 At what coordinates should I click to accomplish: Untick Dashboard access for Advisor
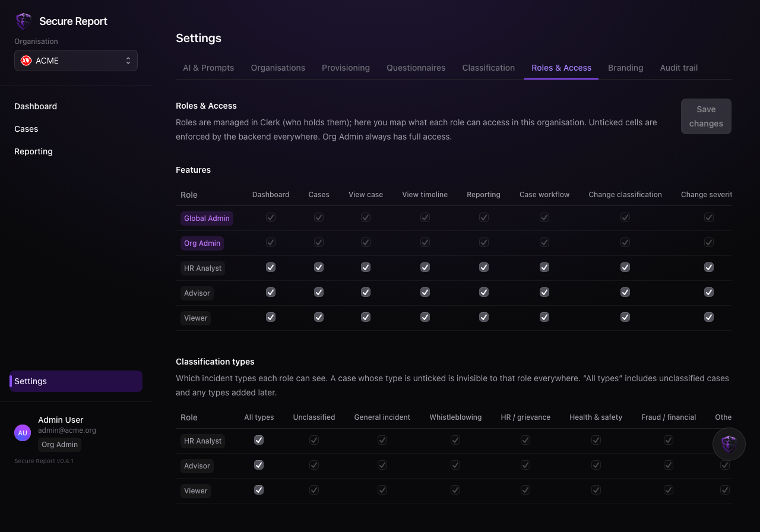[271, 292]
